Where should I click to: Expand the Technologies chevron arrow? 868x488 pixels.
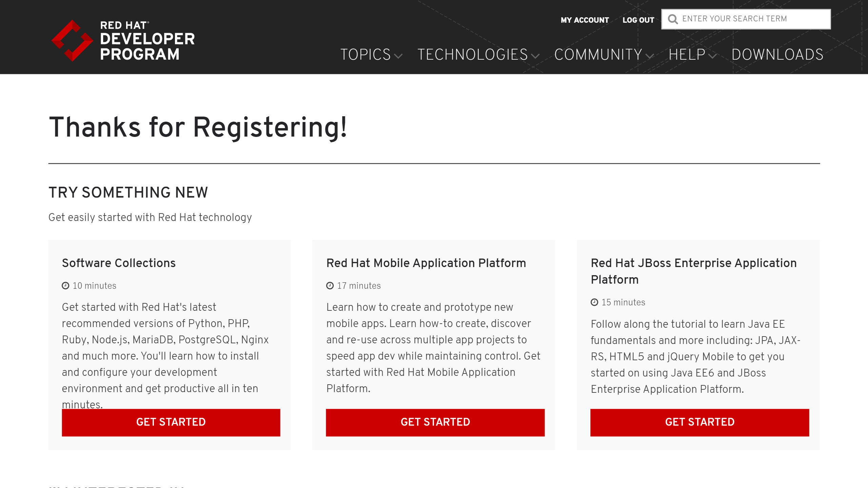click(x=535, y=56)
